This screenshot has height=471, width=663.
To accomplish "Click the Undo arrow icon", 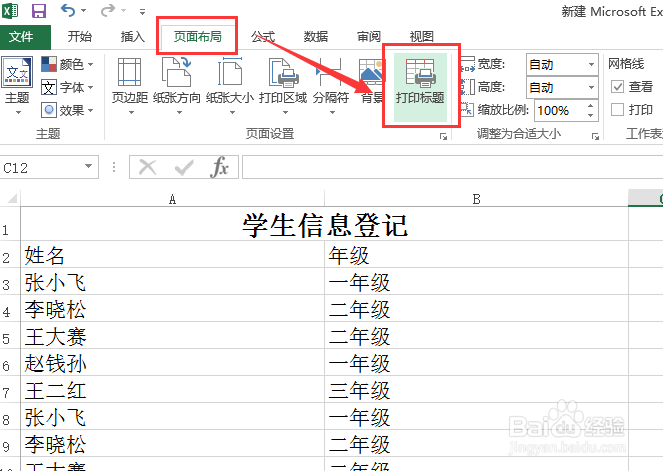I will 68,10.
